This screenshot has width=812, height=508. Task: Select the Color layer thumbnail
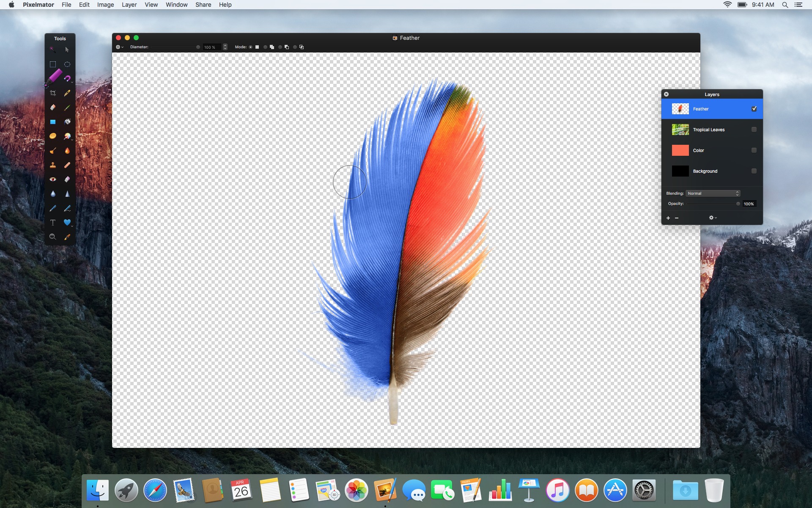[x=679, y=150]
